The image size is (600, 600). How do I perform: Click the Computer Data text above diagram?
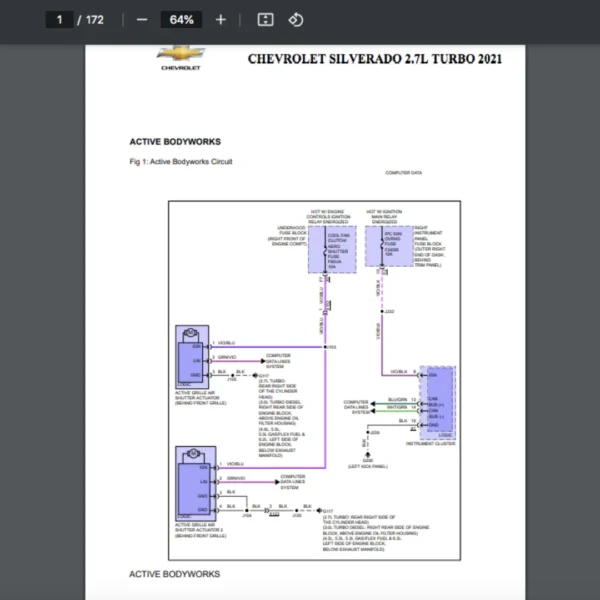(x=404, y=173)
